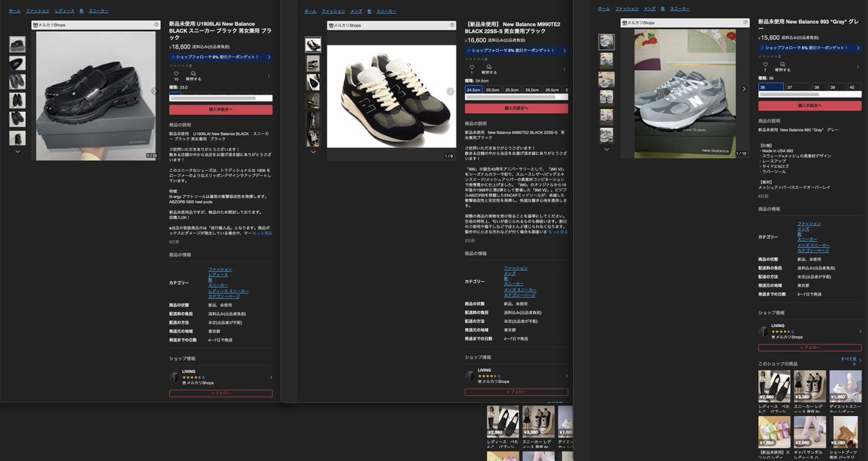Open the LIVING shop avatar on the U1906LAI page
Image resolution: width=868 pixels, height=461 pixels.
(x=174, y=377)
